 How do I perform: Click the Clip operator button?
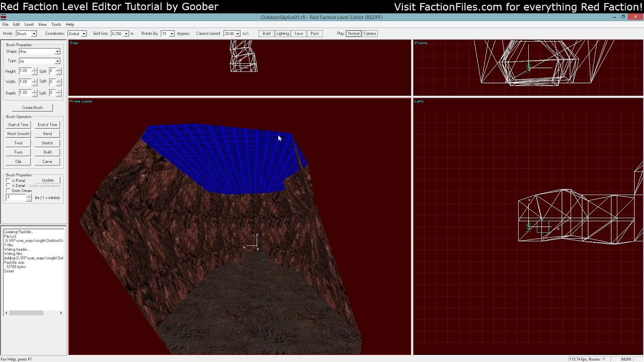pyautogui.click(x=18, y=162)
